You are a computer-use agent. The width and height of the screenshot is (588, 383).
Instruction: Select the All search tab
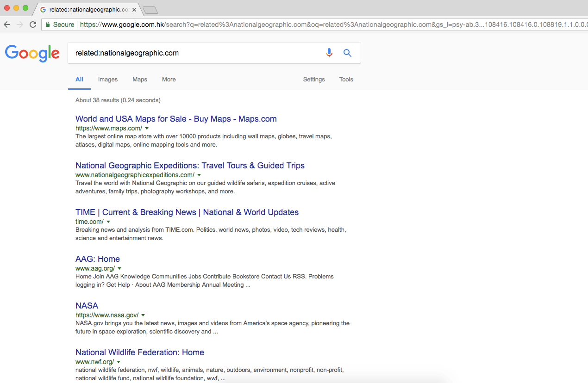pos(80,80)
